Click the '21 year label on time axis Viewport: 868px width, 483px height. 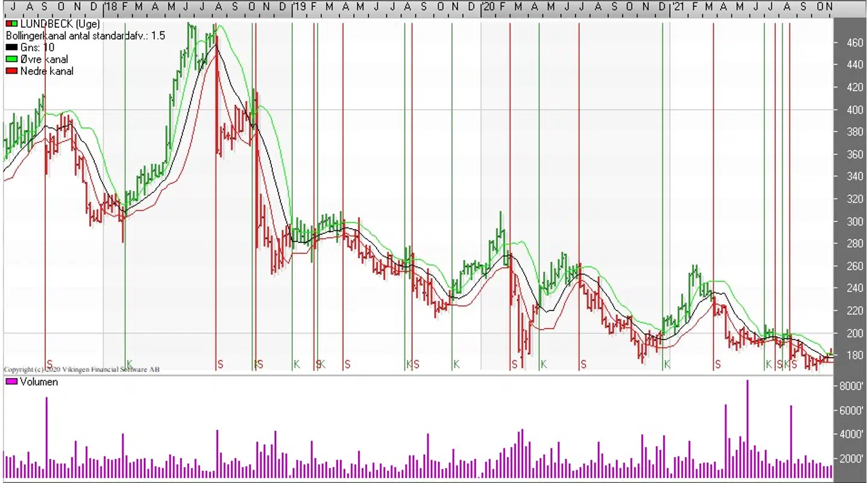click(678, 6)
